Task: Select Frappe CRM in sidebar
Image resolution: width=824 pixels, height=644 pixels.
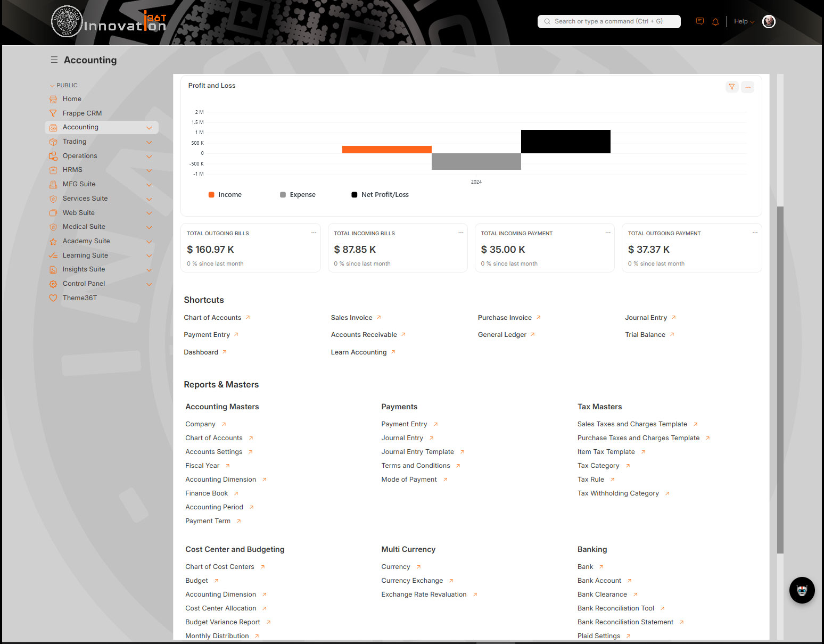Action: pyautogui.click(x=82, y=113)
